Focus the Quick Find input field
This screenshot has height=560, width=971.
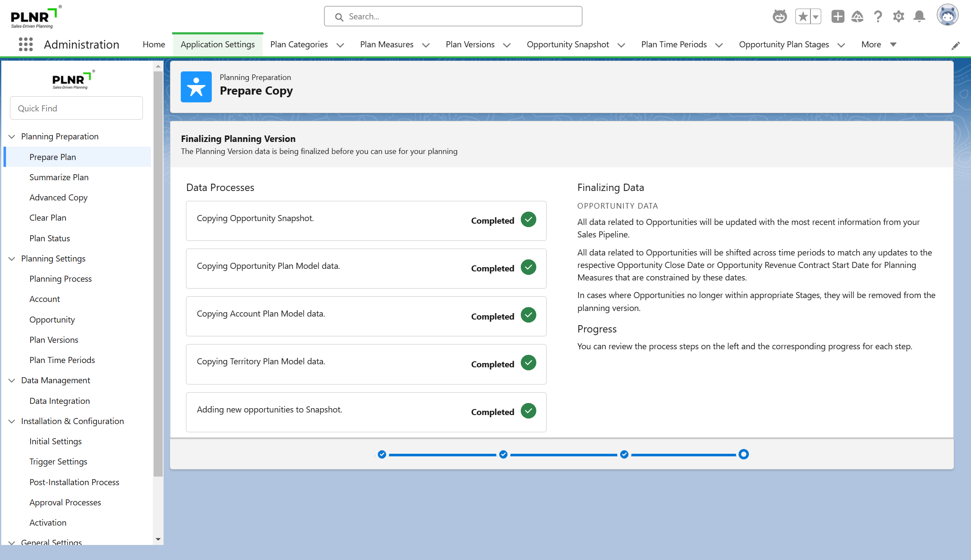point(76,108)
